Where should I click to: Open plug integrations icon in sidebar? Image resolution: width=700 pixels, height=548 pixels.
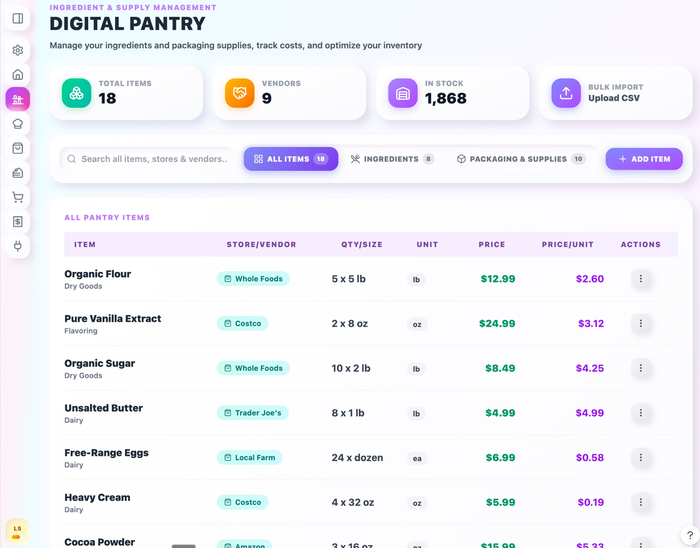click(x=18, y=246)
